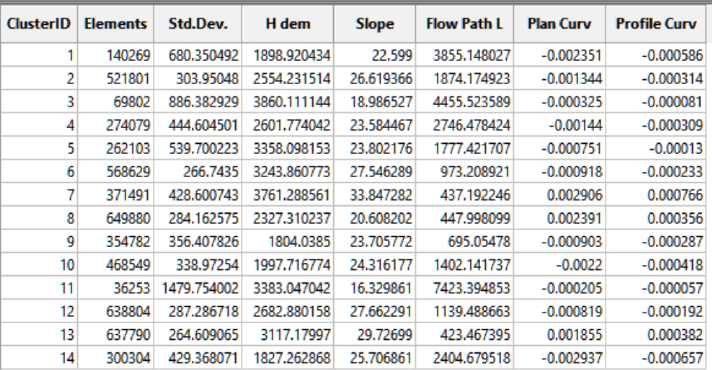This screenshot has height=370, width=712.
Task: Select the Flow Path L column header
Action: (x=465, y=24)
